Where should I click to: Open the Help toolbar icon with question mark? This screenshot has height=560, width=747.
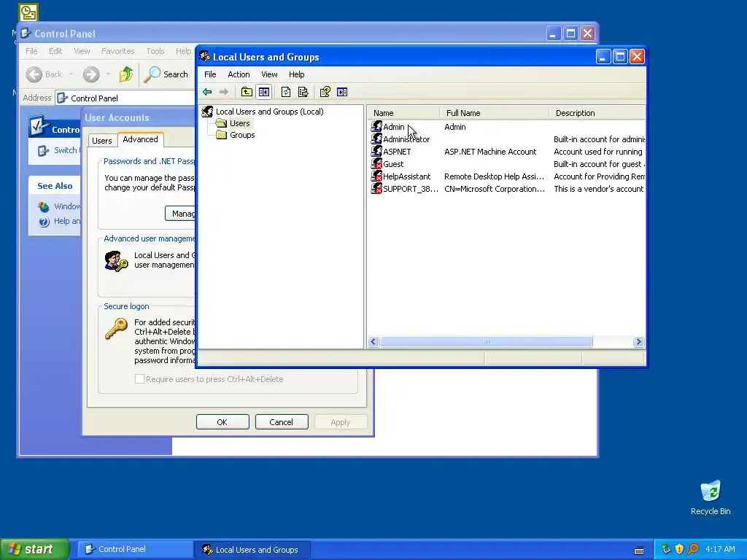[325, 92]
